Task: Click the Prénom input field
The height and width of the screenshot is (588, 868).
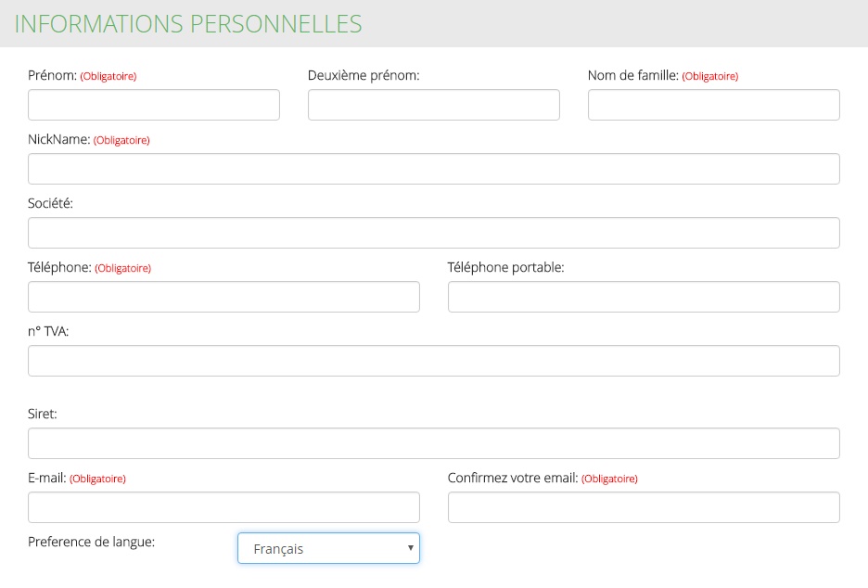Action: click(154, 105)
